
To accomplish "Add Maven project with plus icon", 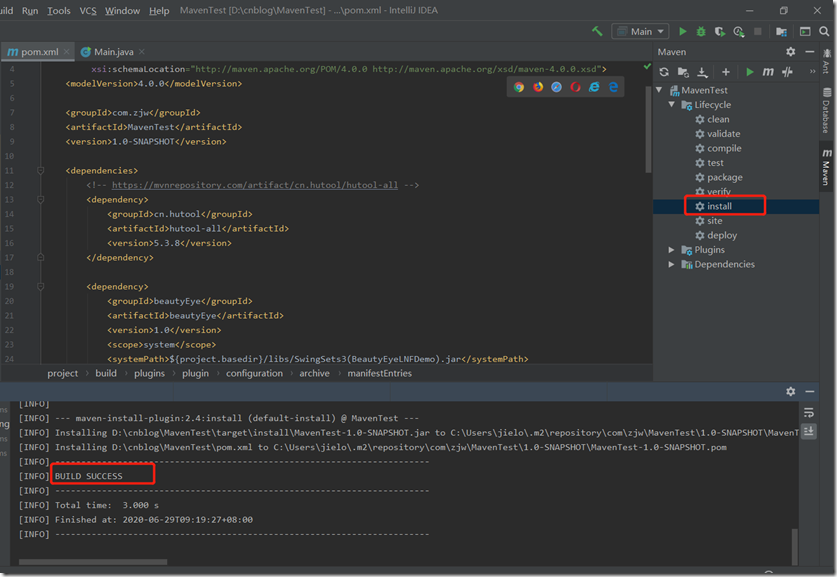I will 725,72.
